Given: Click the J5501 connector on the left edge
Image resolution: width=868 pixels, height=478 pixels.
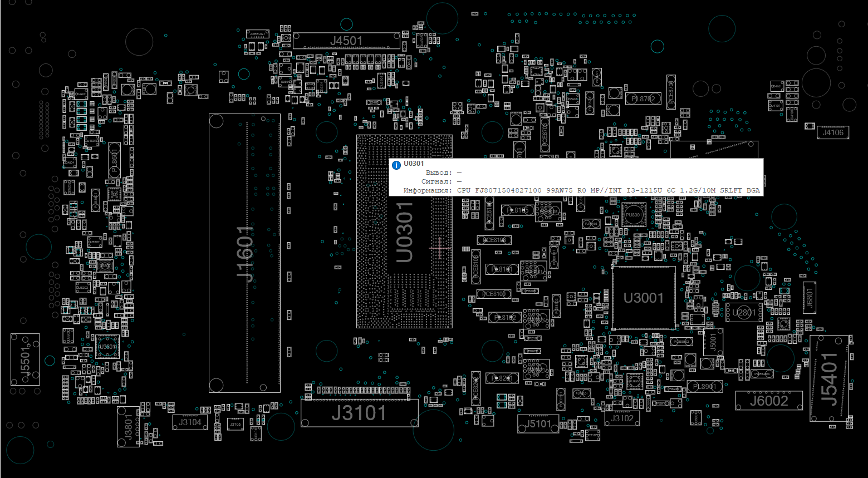Looking at the screenshot, I should point(25,359).
